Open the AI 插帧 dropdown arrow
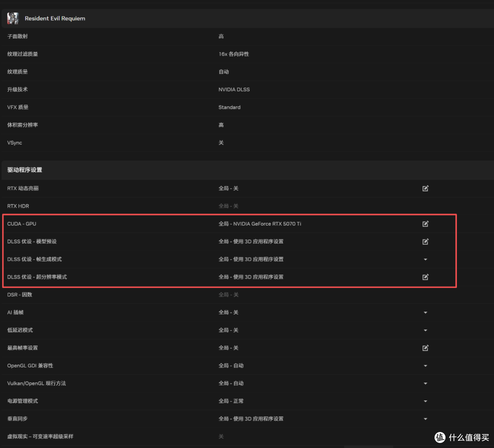 [x=425, y=313]
